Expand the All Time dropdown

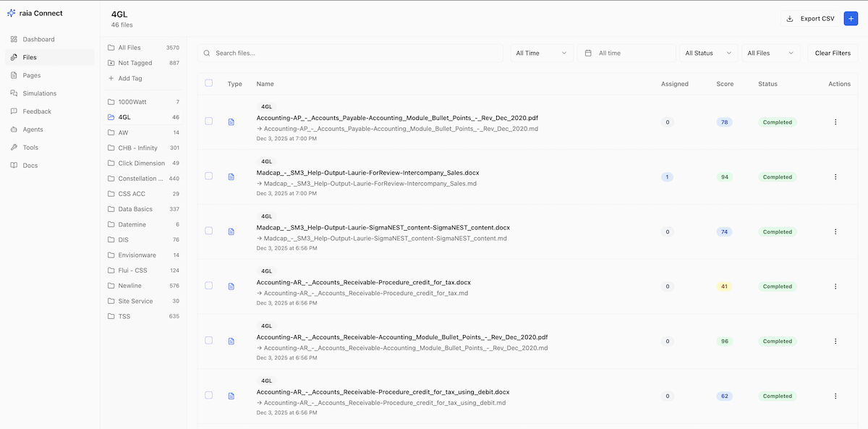click(541, 52)
